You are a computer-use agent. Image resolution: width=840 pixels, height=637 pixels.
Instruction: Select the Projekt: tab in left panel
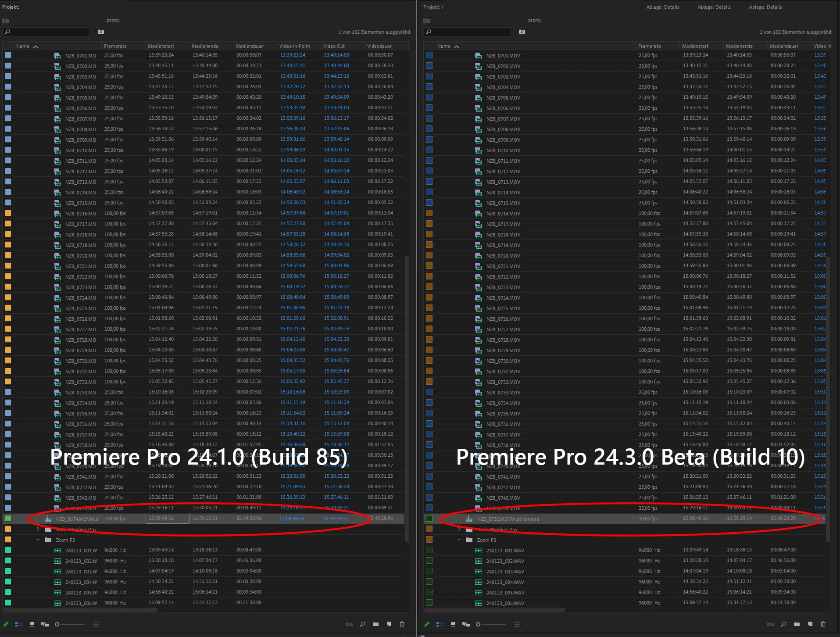(11, 7)
